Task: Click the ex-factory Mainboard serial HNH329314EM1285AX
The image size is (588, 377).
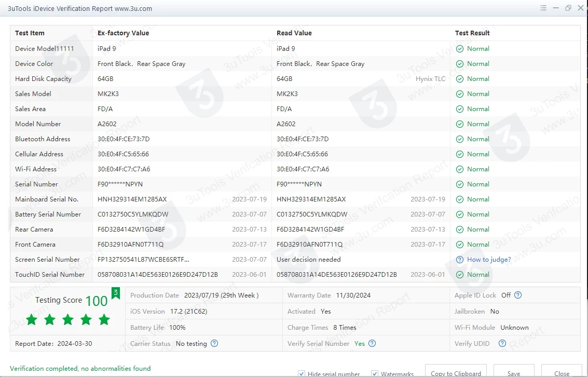Action: point(132,199)
